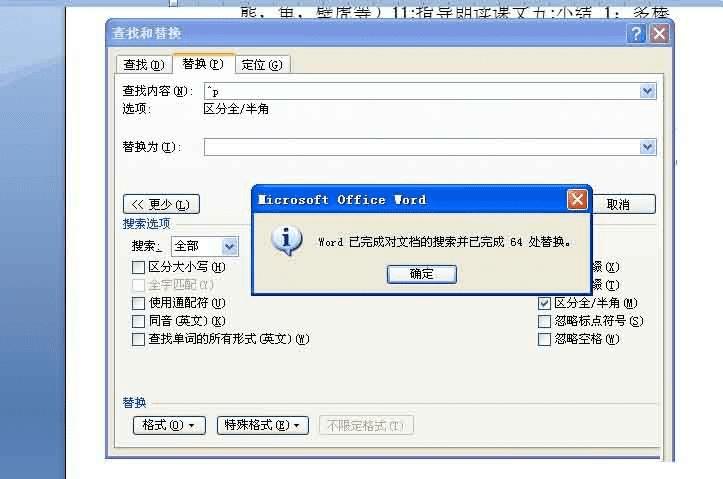Viewport: 723px width, 479px height.
Task: Toggle 同音(英文) checkbox
Action: coord(138,321)
